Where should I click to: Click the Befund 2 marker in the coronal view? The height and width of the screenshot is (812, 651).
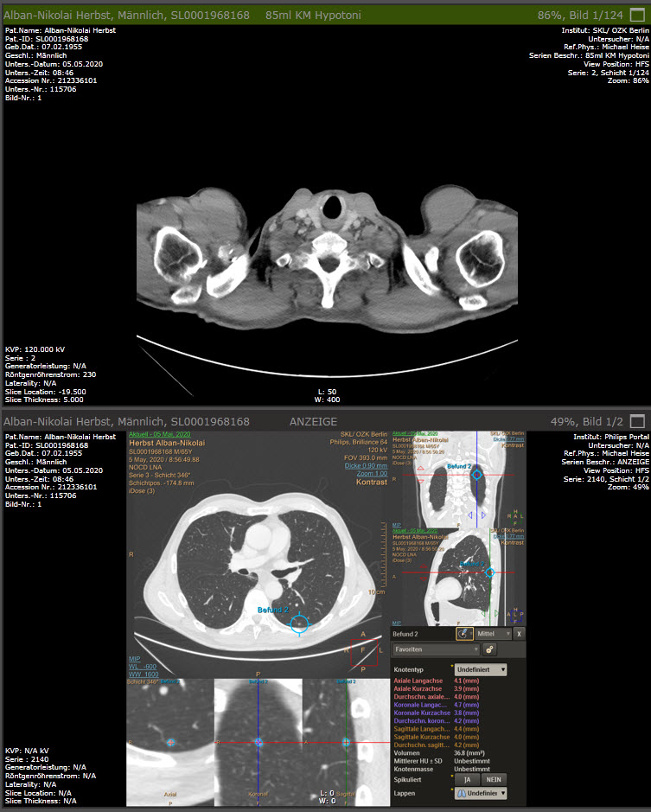coord(476,475)
